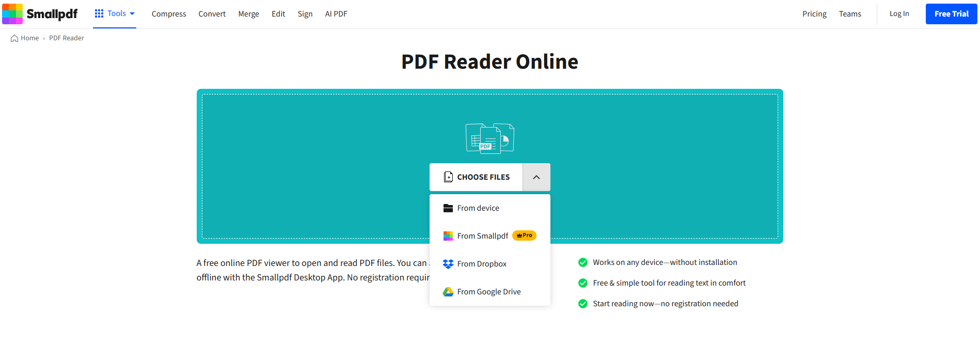Click the PDF documents illustration icon

tap(490, 138)
